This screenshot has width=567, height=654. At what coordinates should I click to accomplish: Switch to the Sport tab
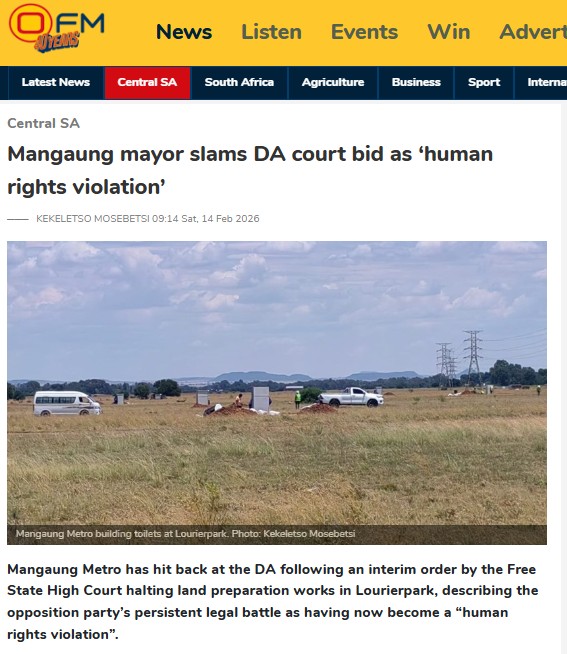click(x=484, y=83)
